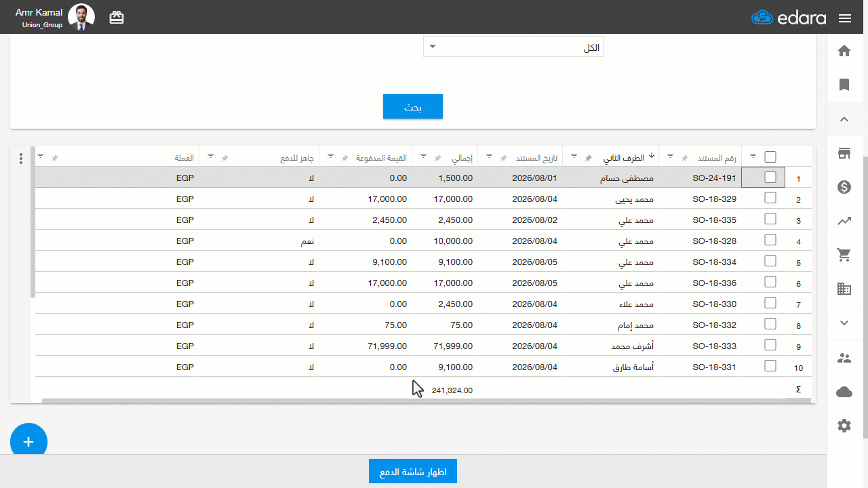Image resolution: width=868 pixels, height=488 pixels.
Task: Click the اظهار شاشة الدفع button
Action: (x=413, y=471)
